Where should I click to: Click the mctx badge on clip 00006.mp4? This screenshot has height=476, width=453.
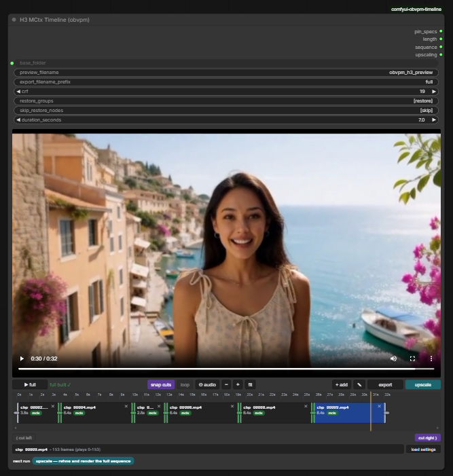(185, 413)
